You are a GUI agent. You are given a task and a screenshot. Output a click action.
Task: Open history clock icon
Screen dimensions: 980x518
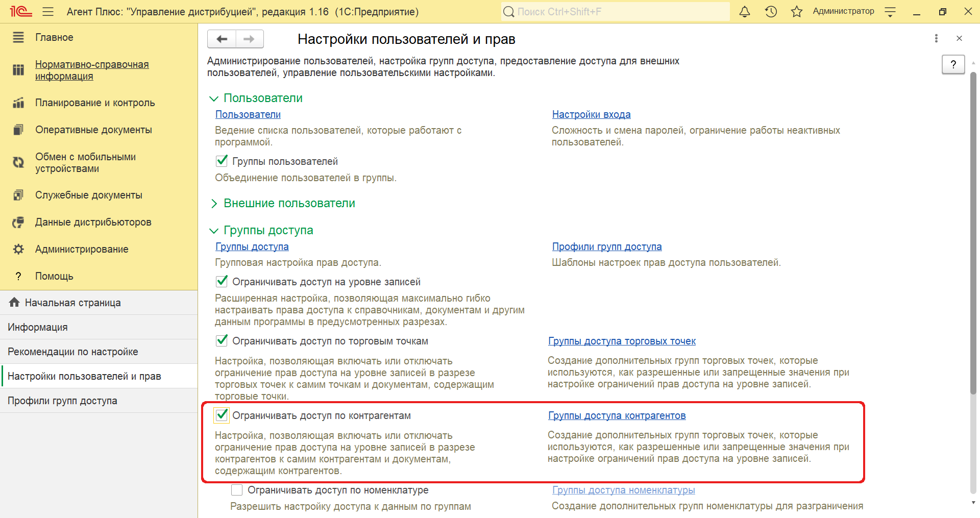[x=771, y=12]
